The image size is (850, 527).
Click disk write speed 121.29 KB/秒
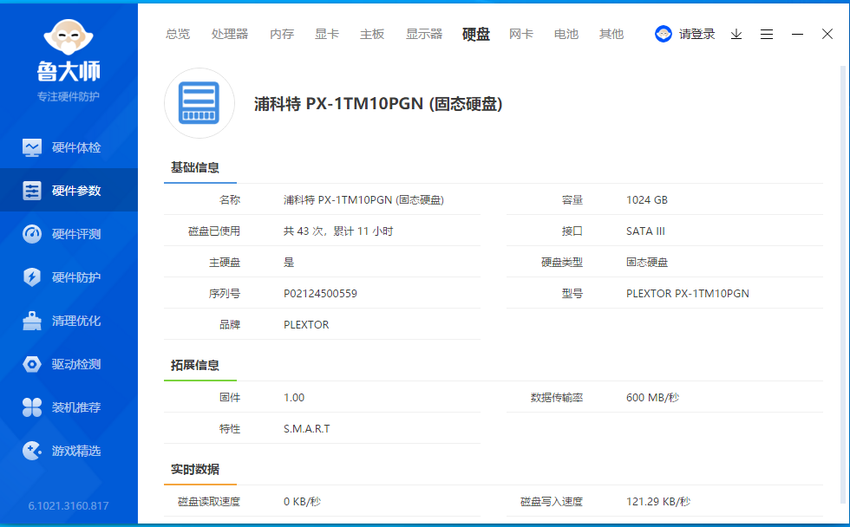coord(658,502)
